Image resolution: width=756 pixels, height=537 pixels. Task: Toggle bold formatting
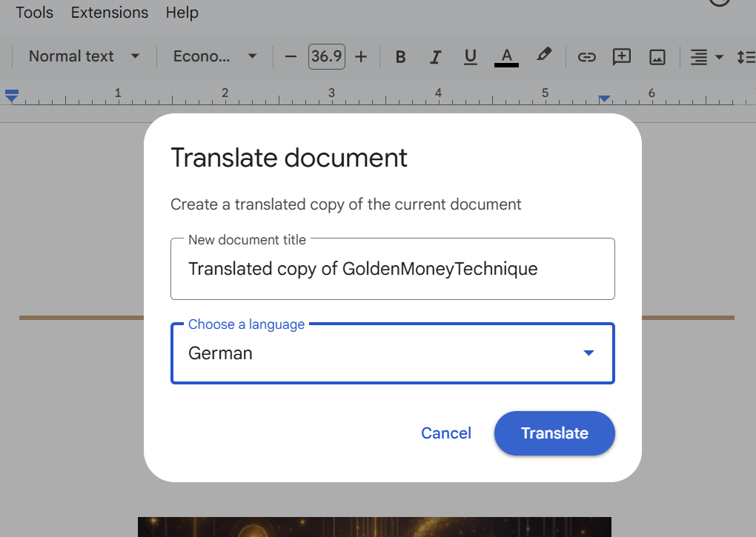400,57
